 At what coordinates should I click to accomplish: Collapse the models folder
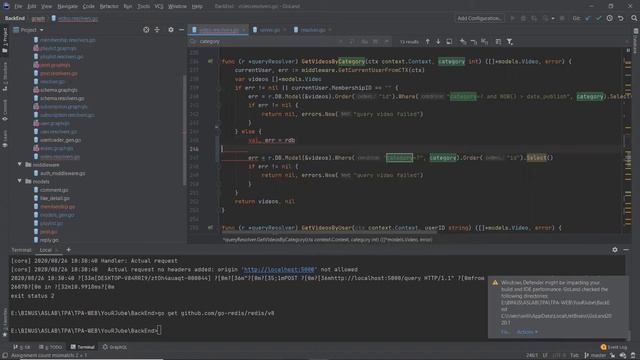coord(19,181)
